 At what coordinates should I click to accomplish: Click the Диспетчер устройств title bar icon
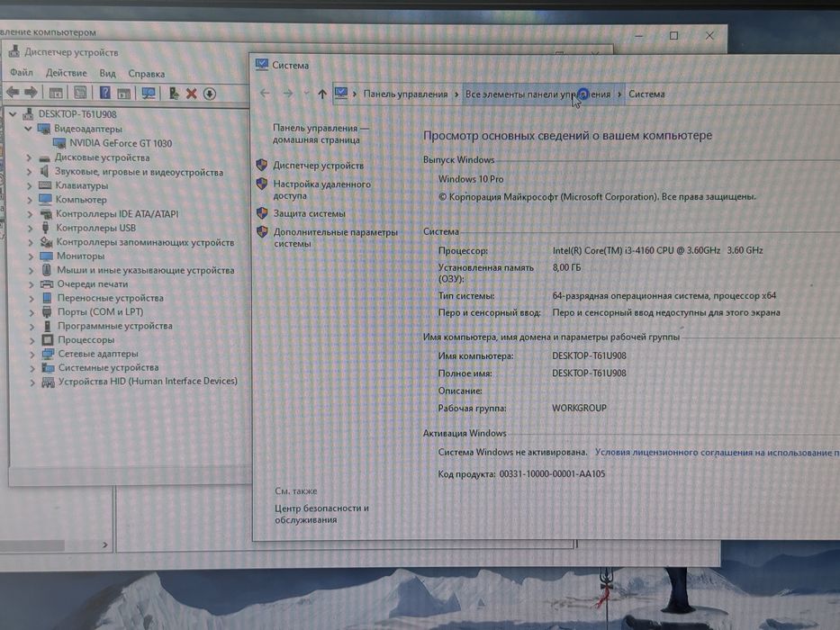[x=14, y=51]
